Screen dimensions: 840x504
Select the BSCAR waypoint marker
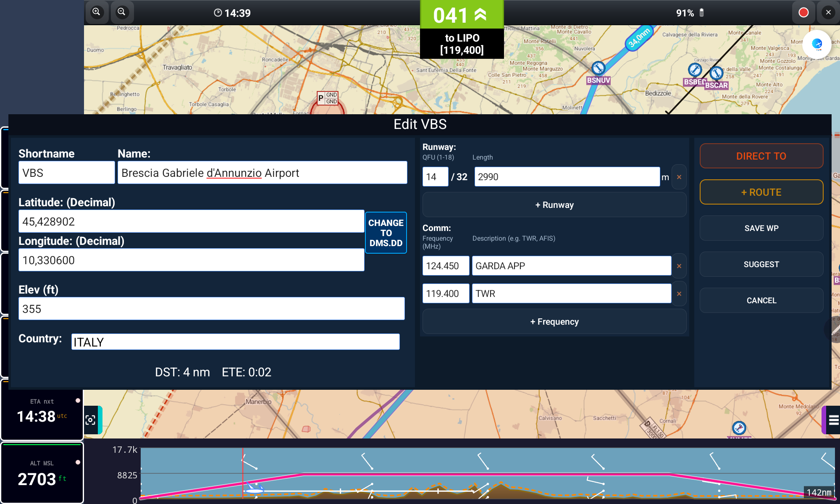tap(716, 73)
